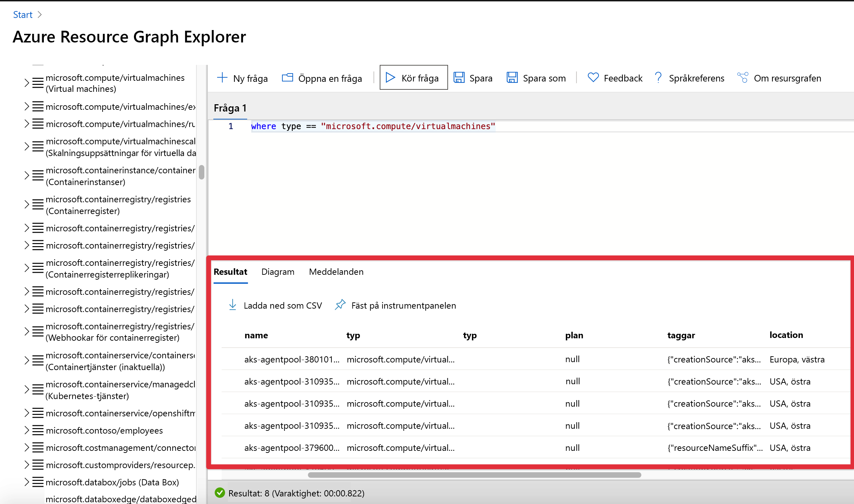The image size is (854, 504).
Task: Click the Start breadcrumb link
Action: [x=23, y=14]
